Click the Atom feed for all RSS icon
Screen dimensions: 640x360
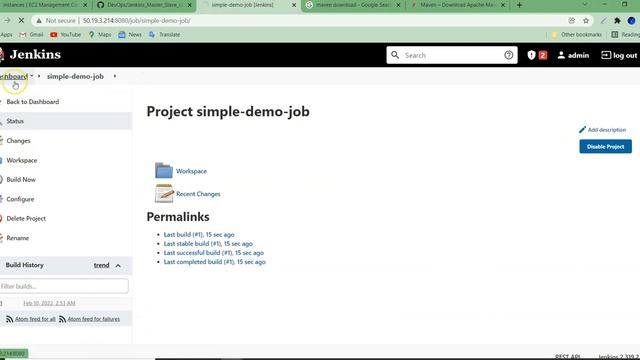click(x=9, y=319)
